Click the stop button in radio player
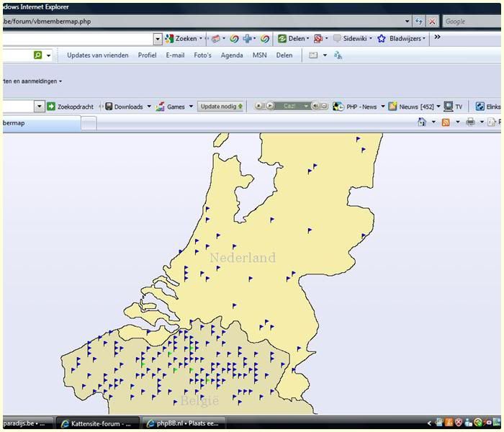504x432 pixels. point(258,106)
